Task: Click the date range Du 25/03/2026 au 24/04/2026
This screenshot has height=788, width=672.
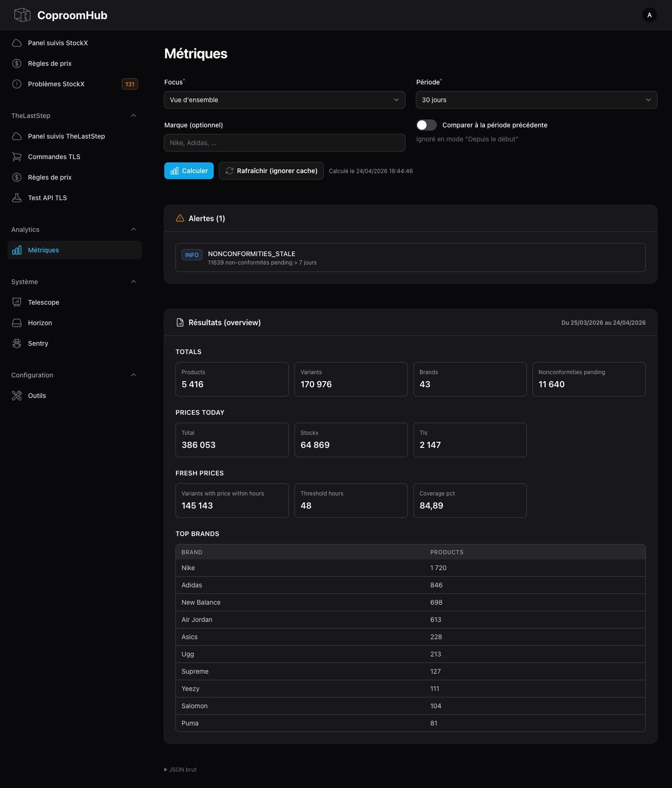Action: point(603,322)
